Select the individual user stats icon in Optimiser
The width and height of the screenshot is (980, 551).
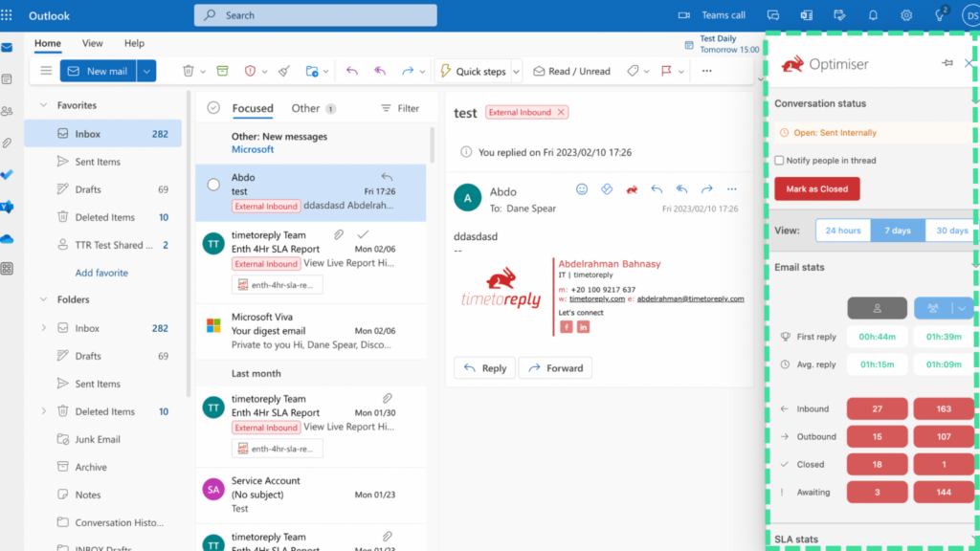pyautogui.click(x=877, y=308)
